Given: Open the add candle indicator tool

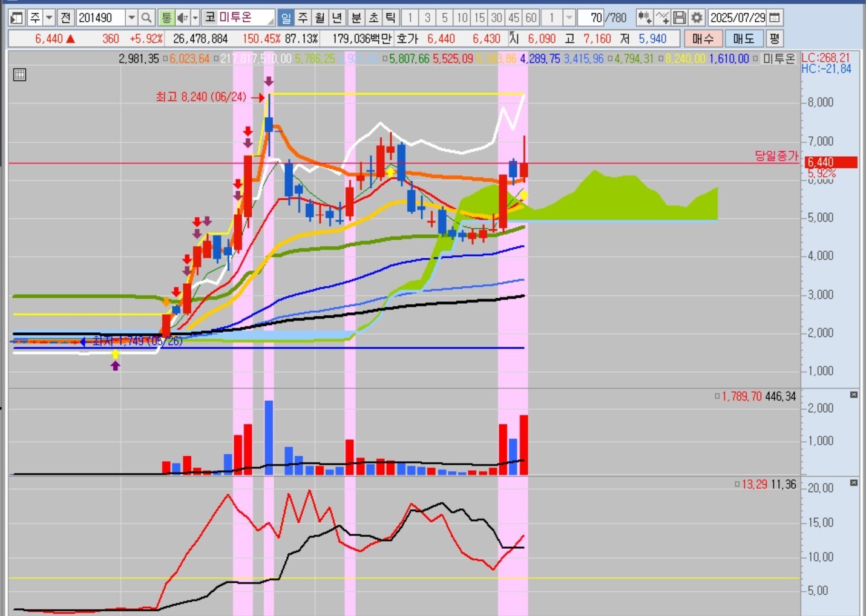Looking at the screenshot, I should [x=645, y=18].
